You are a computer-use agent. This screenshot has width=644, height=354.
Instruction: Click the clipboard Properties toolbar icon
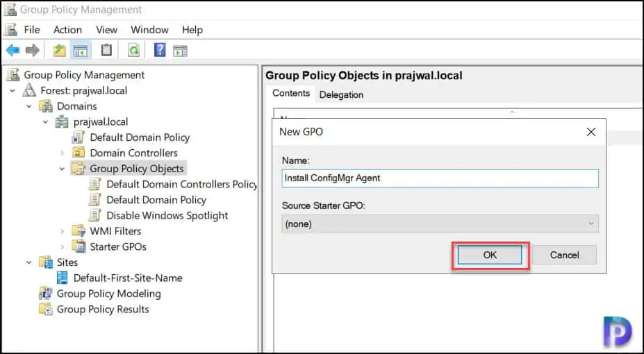click(x=106, y=50)
